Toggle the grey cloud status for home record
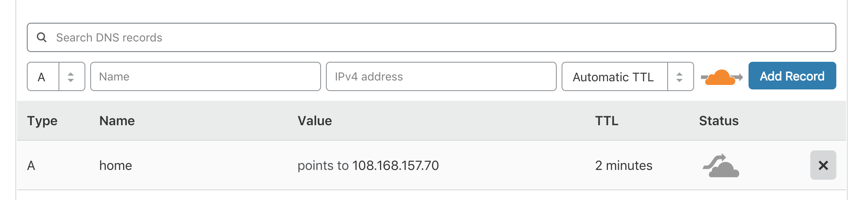868x200 pixels. pos(721,165)
